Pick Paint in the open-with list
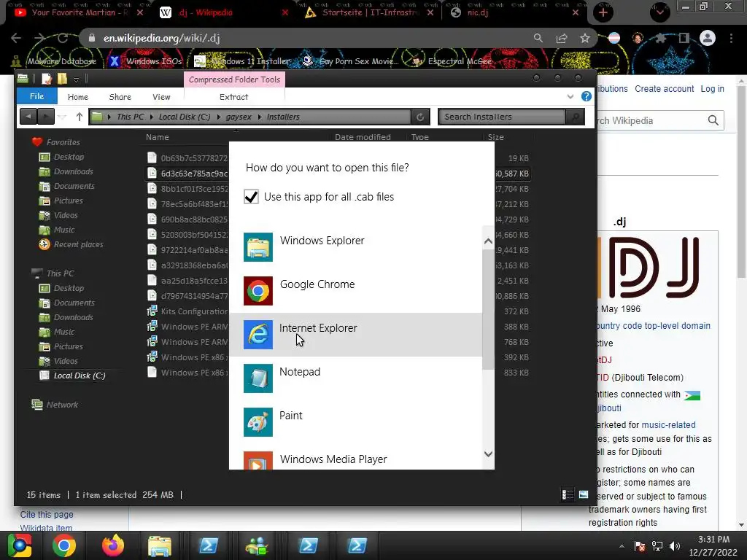 point(355,422)
